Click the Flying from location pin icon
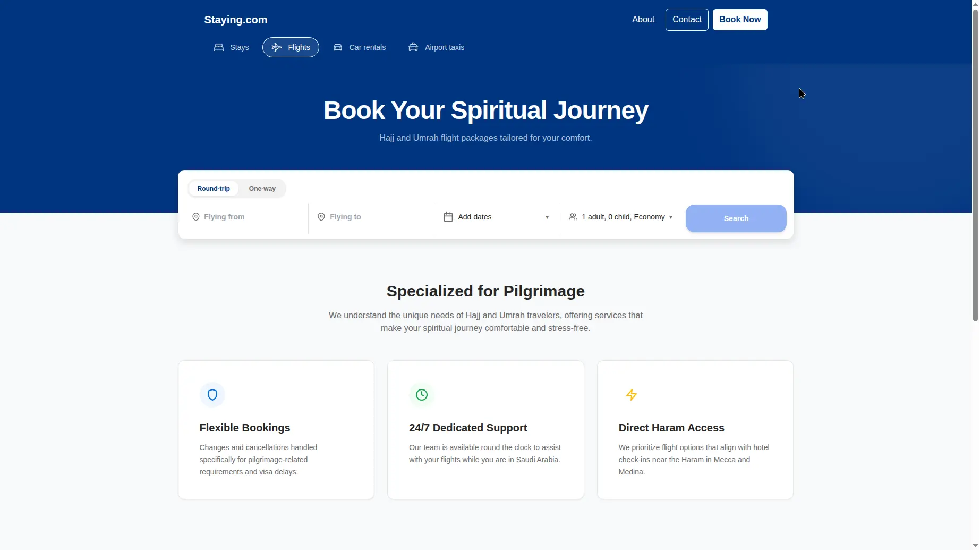 click(195, 217)
